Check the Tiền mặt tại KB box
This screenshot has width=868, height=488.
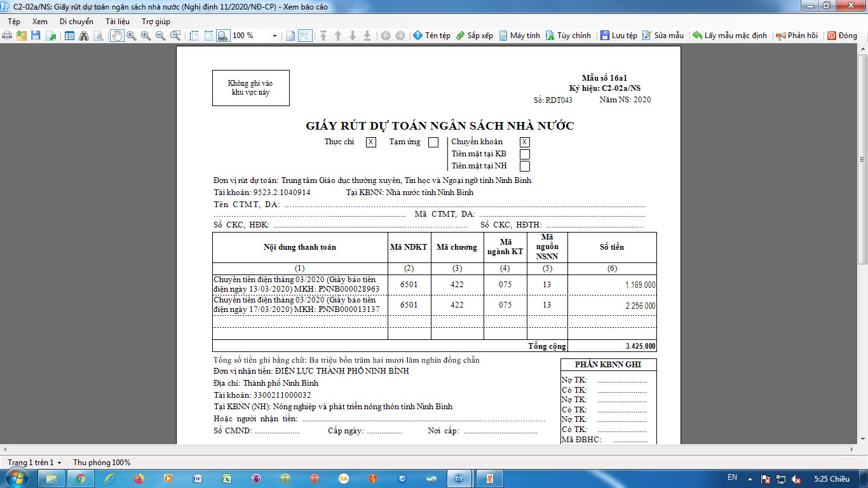[x=525, y=154]
